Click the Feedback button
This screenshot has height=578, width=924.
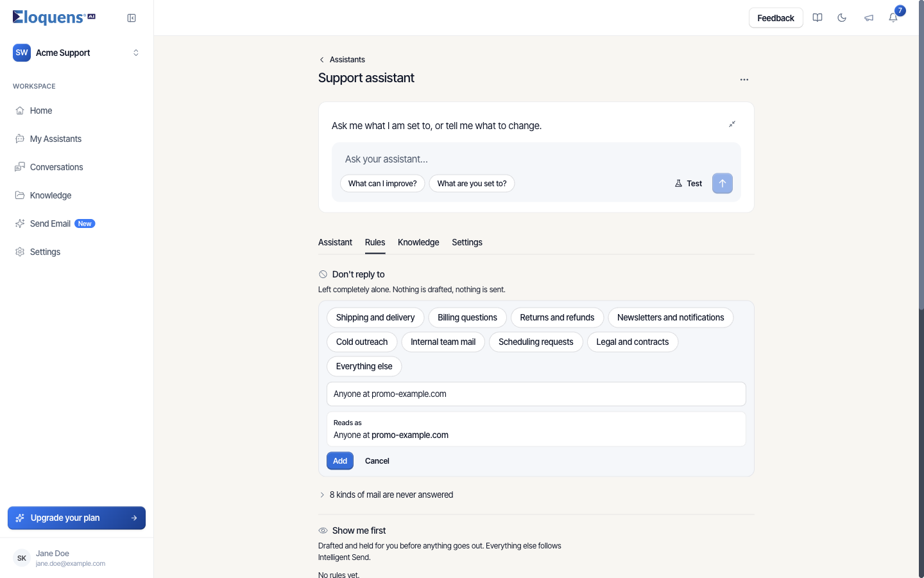pyautogui.click(x=776, y=18)
